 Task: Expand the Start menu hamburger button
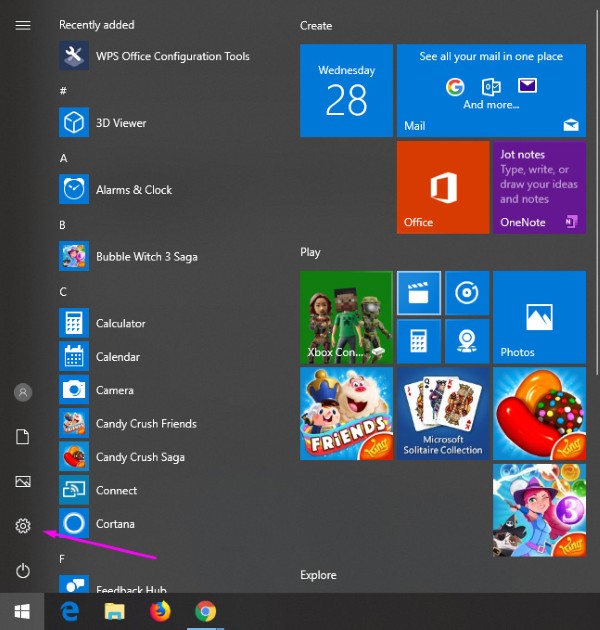coord(23,25)
